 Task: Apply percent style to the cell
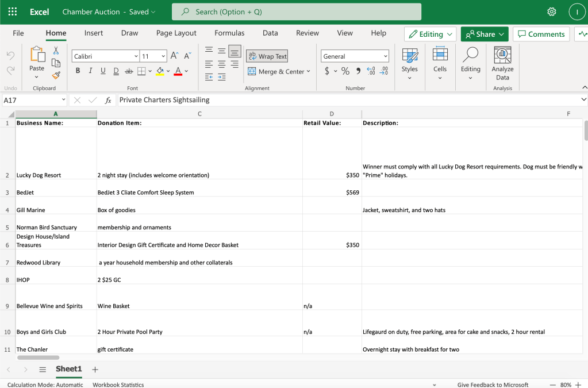[345, 71]
